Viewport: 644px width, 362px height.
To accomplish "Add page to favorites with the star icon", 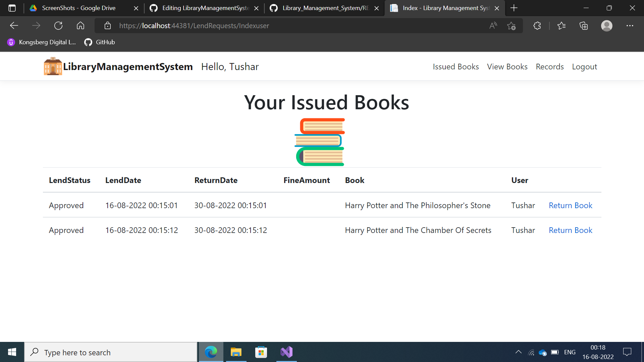I will click(512, 25).
